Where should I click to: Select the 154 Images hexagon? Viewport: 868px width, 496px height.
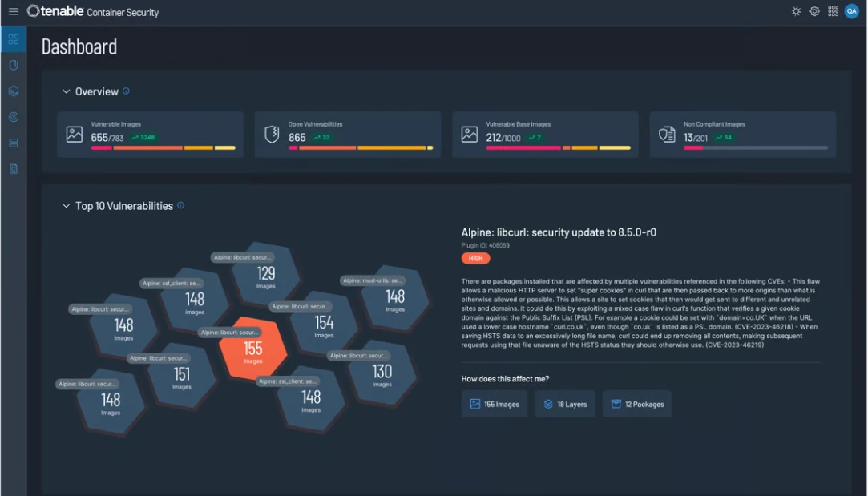point(324,323)
